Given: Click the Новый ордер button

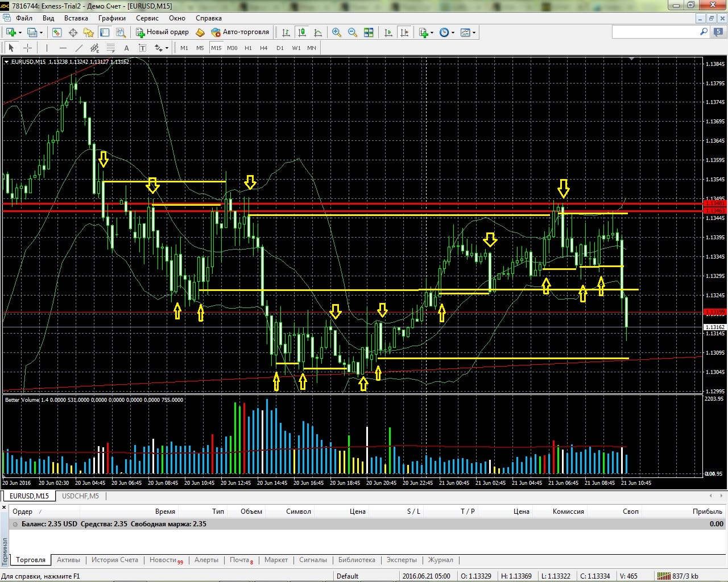Looking at the screenshot, I should (162, 32).
